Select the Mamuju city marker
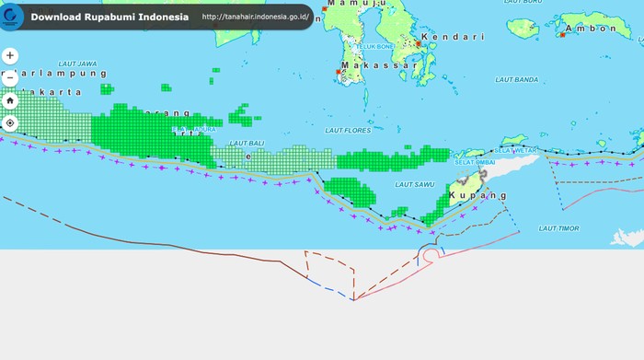The height and width of the screenshot is (360, 644). coord(324,8)
